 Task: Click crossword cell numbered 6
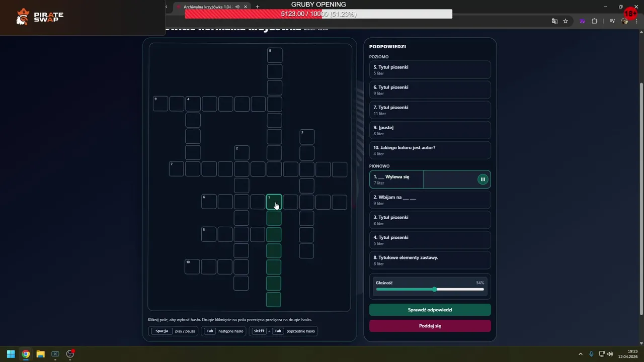209,202
